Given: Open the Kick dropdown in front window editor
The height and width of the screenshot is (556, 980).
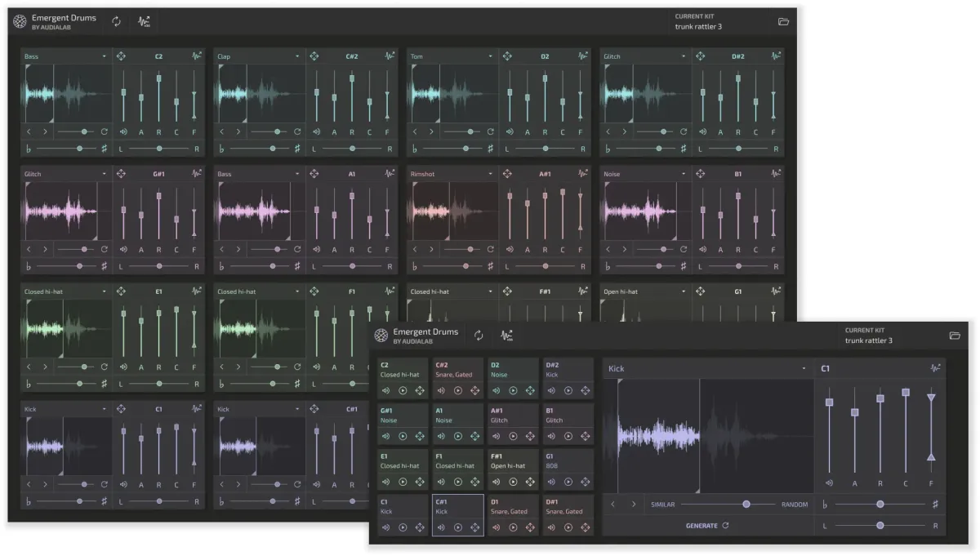Looking at the screenshot, I should point(708,368).
